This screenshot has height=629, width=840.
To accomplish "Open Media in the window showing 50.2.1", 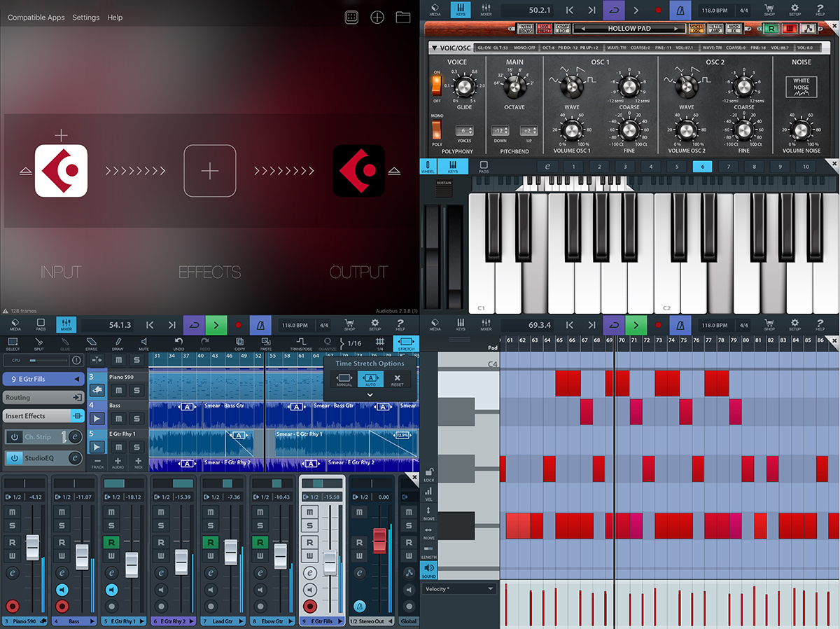I will coord(435,10).
